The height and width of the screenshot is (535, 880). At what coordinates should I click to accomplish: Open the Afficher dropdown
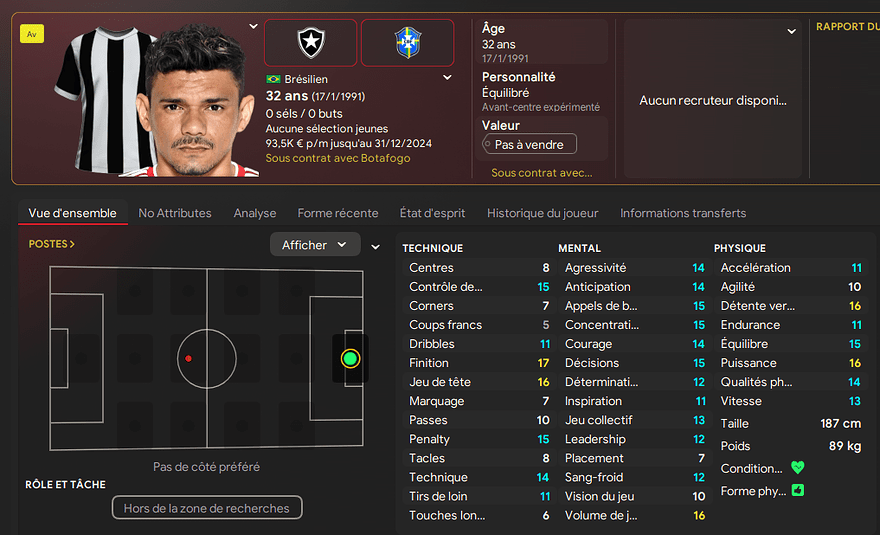[x=315, y=245]
